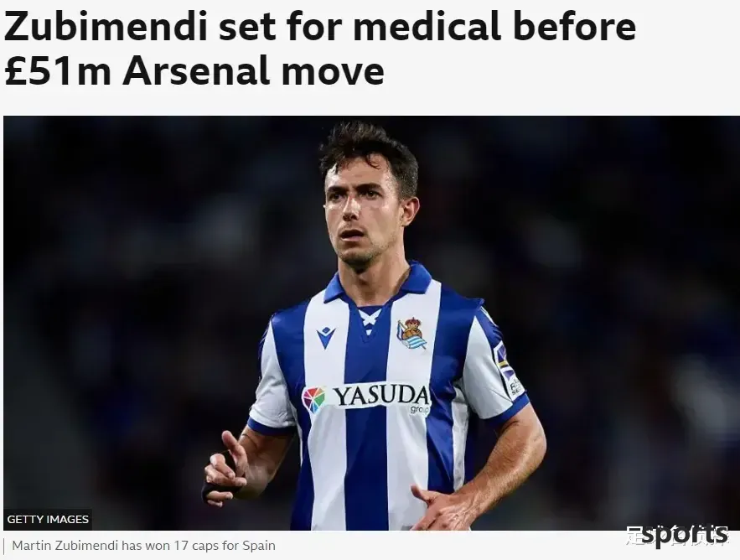Select the word 'Spain' in the caption
The width and height of the screenshot is (740, 560).
click(259, 546)
